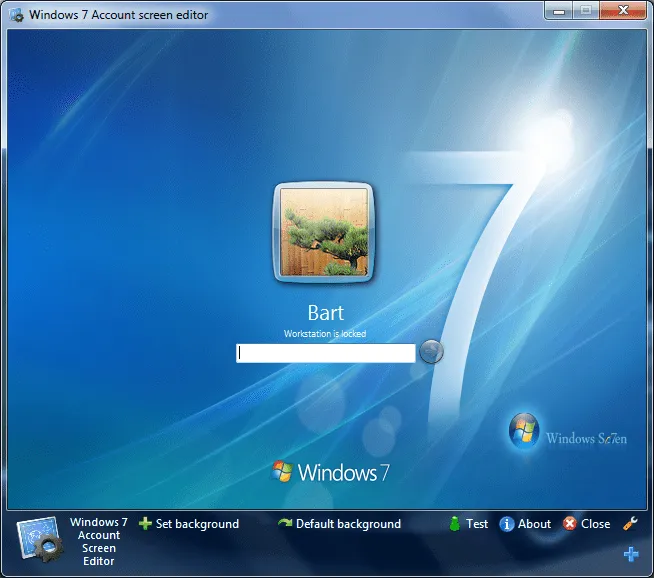Click the password input field
This screenshot has height=578, width=654.
(326, 353)
